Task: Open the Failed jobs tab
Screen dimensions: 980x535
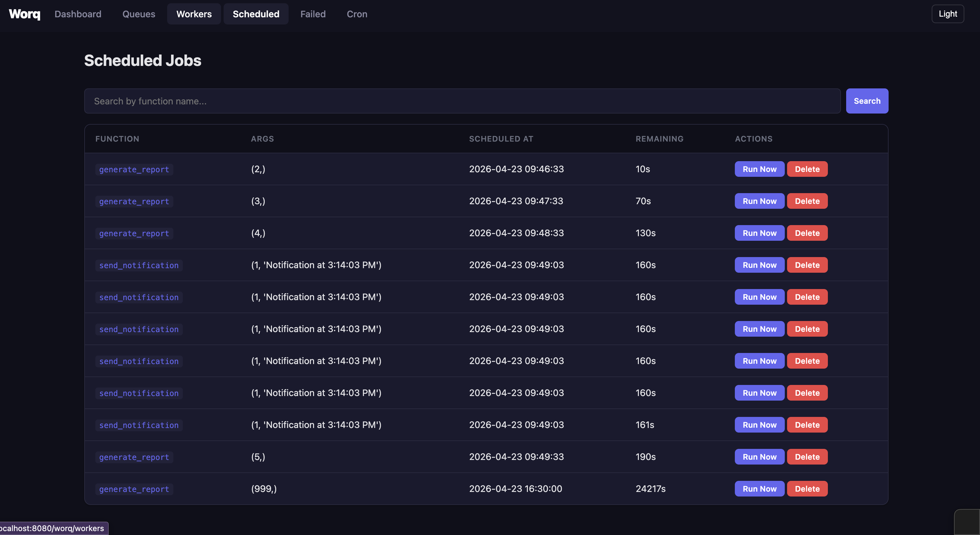Action: pyautogui.click(x=313, y=14)
